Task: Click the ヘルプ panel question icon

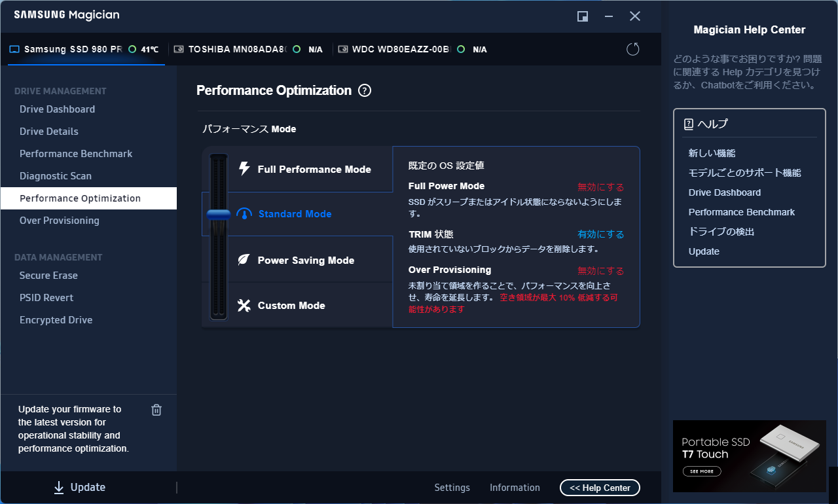Action: click(x=688, y=124)
